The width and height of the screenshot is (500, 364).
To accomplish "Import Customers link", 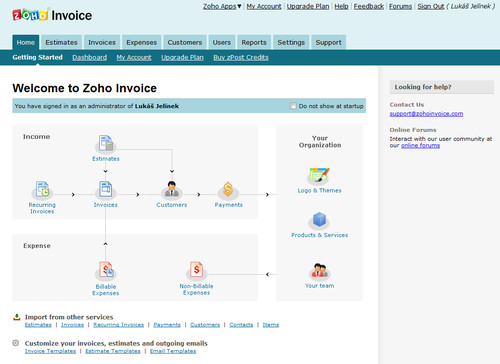I will tap(205, 325).
